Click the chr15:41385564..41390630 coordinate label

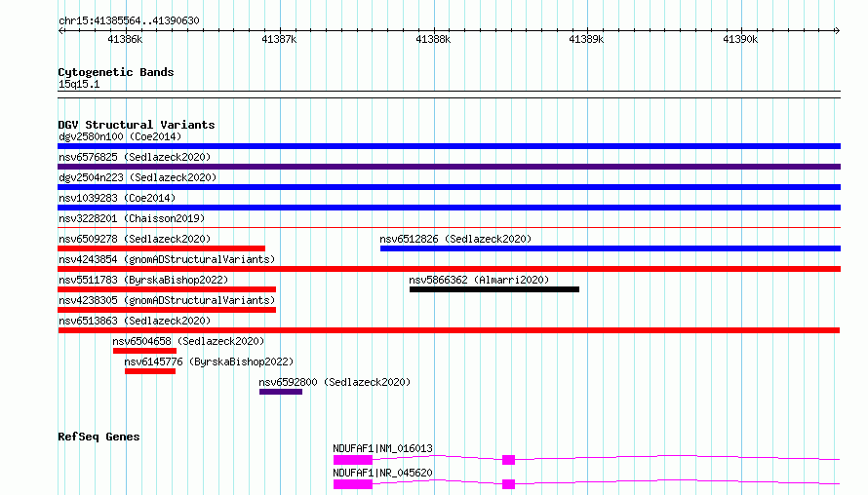coord(129,21)
